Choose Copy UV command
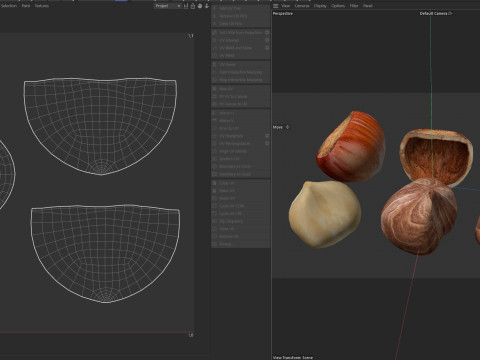The width and height of the screenshot is (480, 360). pos(241,183)
